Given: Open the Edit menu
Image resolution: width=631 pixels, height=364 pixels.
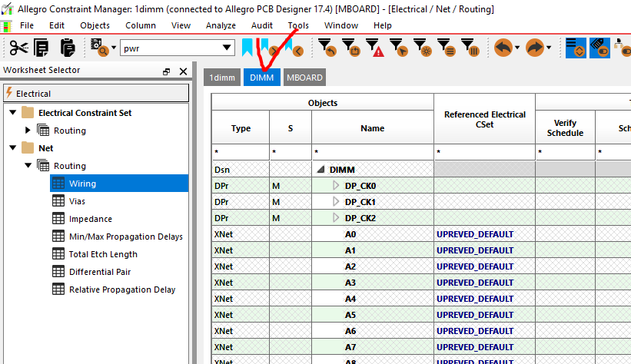Looking at the screenshot, I should pyautogui.click(x=57, y=25).
